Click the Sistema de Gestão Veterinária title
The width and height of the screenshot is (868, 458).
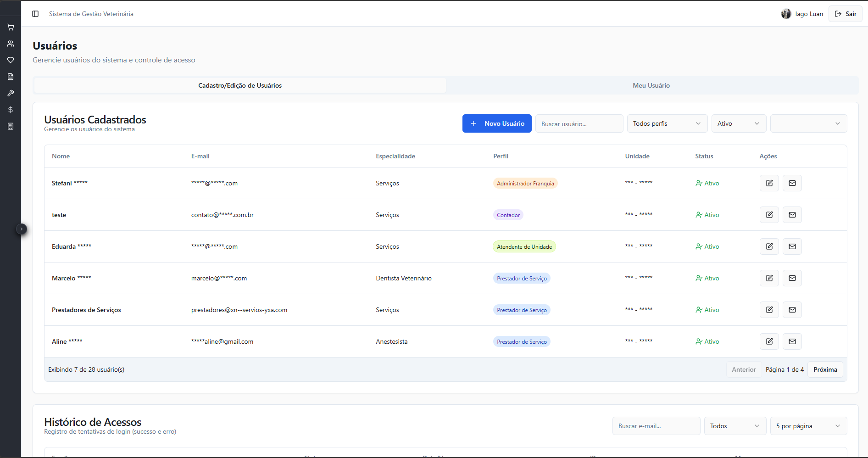click(91, 14)
